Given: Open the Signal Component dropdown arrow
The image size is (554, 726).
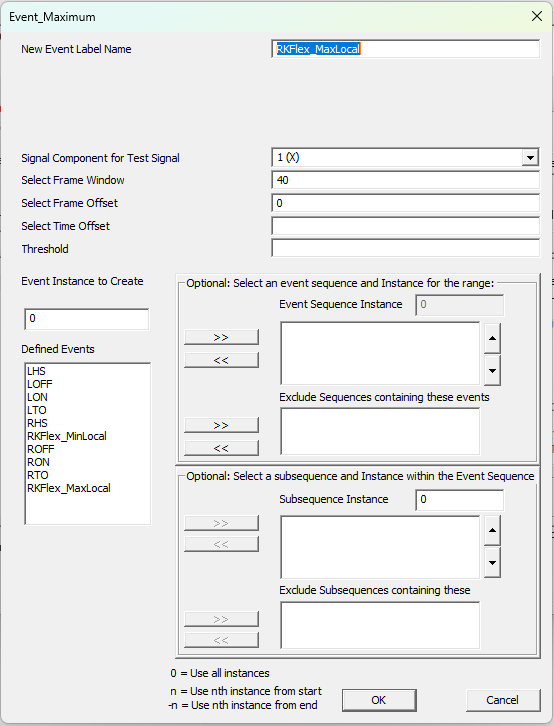Looking at the screenshot, I should pyautogui.click(x=530, y=158).
